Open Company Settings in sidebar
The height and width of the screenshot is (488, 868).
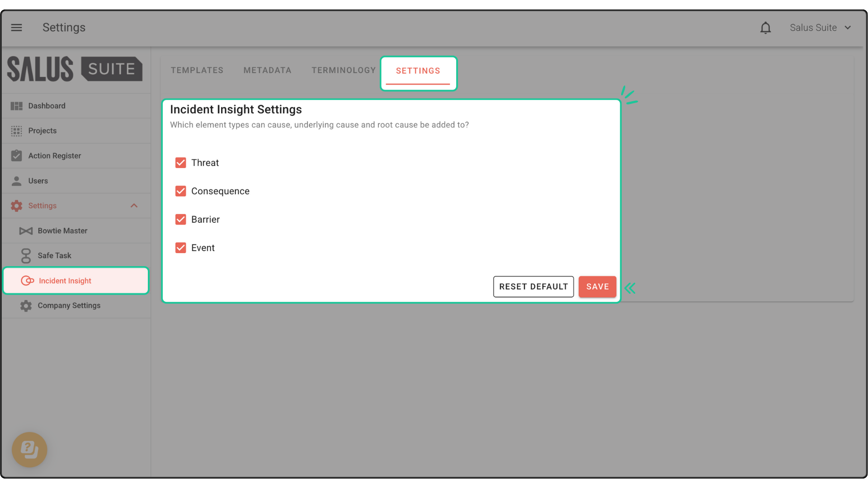69,306
